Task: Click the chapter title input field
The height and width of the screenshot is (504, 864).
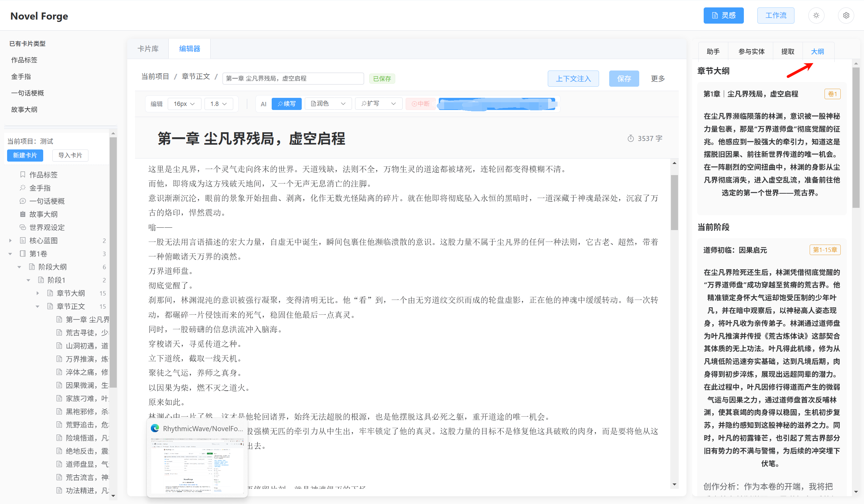Action: pos(293,79)
